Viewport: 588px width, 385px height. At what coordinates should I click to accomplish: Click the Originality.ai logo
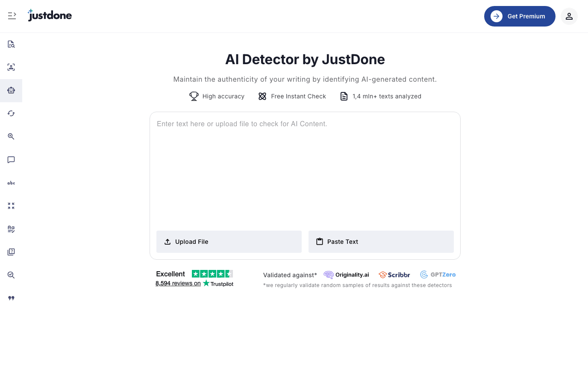[x=347, y=275]
